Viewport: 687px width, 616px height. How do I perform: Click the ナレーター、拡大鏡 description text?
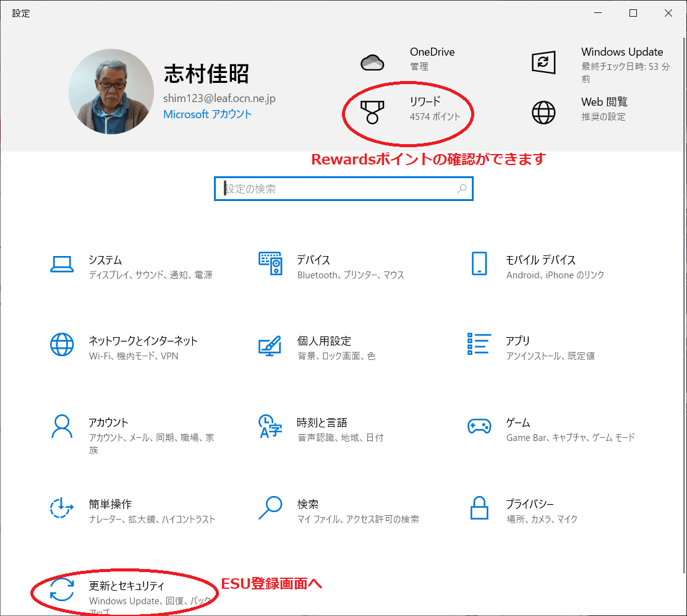[x=152, y=519]
